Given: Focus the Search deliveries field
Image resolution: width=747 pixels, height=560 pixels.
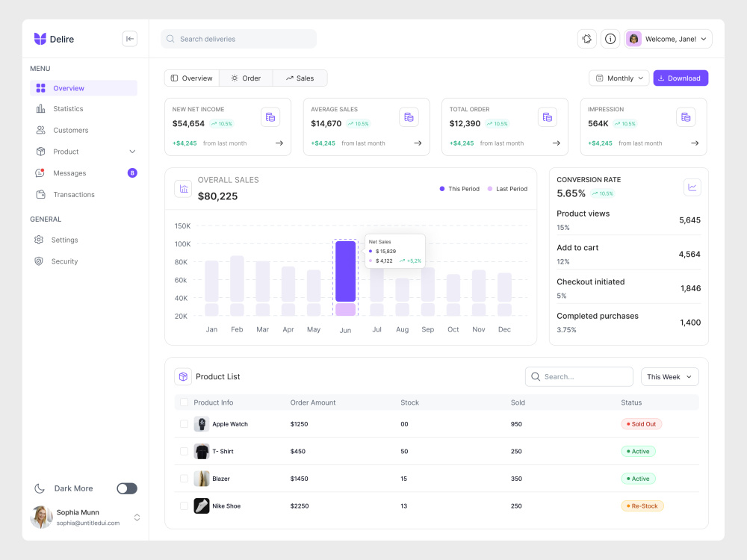Looking at the screenshot, I should (239, 39).
